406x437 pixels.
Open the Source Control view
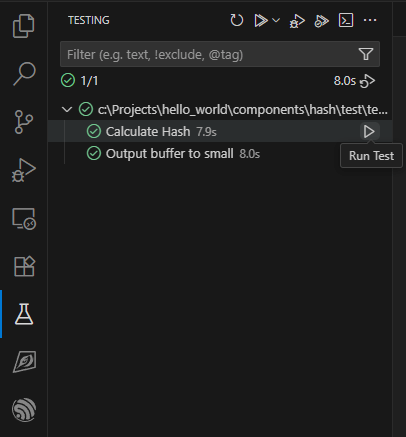tap(24, 122)
